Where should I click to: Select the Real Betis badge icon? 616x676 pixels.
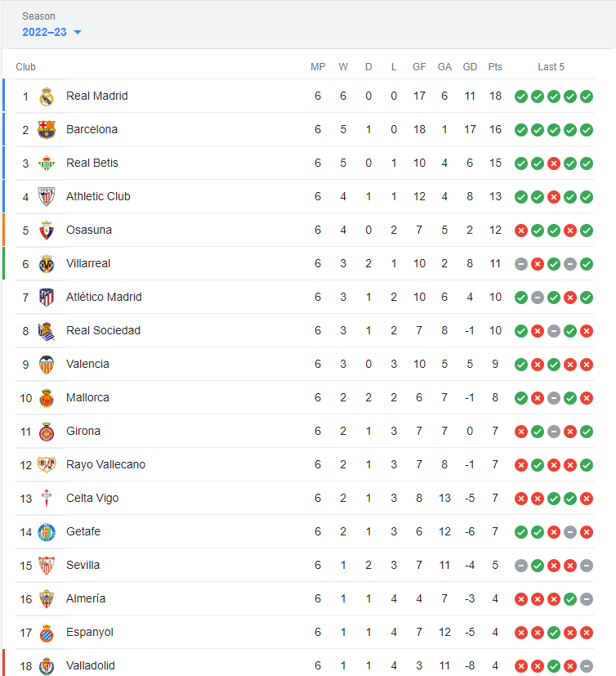coord(47,163)
